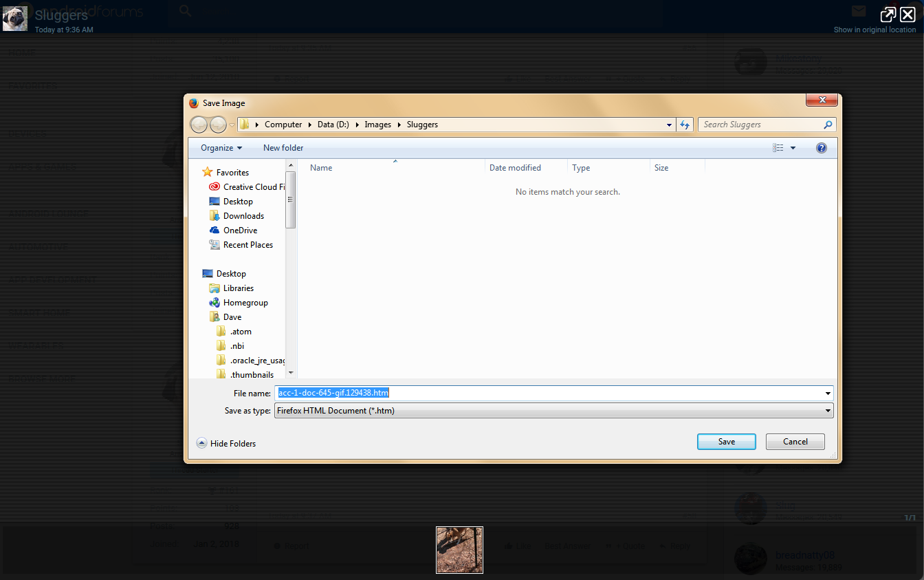Click the Save button

point(727,442)
